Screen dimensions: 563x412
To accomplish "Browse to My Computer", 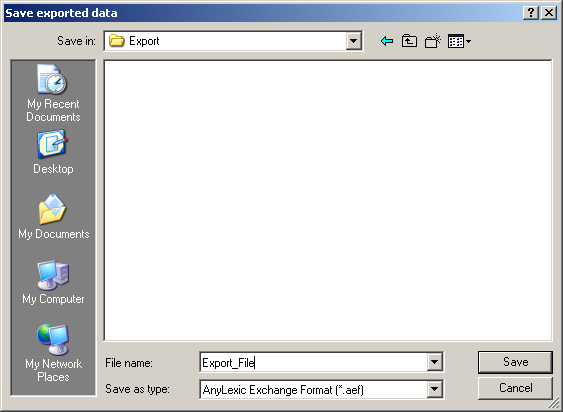I will (x=53, y=282).
